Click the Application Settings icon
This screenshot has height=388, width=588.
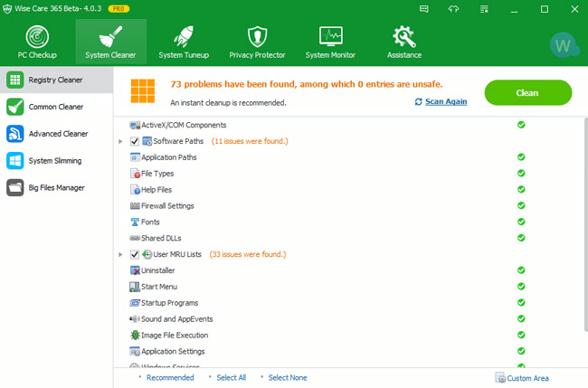click(135, 351)
